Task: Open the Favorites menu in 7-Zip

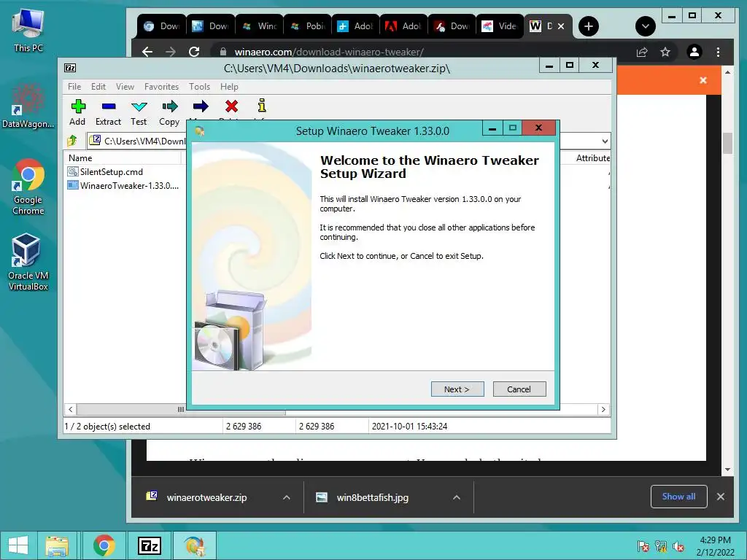Action: (x=161, y=87)
